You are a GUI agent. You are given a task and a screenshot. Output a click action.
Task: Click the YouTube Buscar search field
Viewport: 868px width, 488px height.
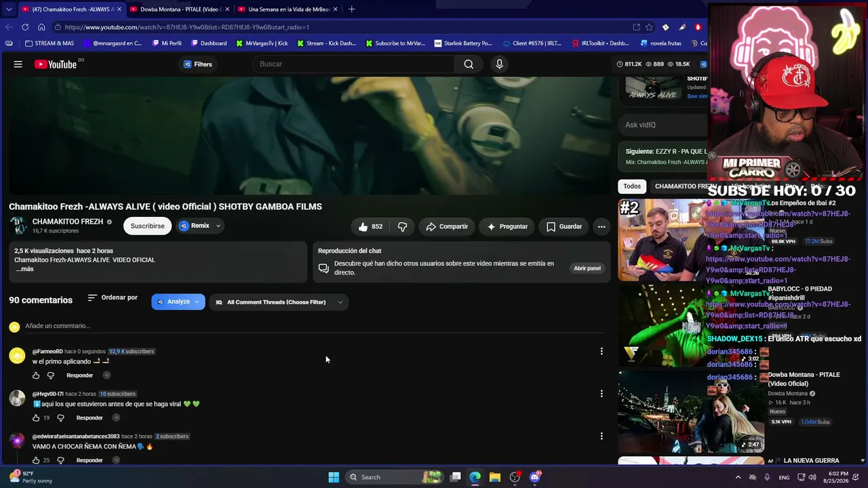click(353, 64)
